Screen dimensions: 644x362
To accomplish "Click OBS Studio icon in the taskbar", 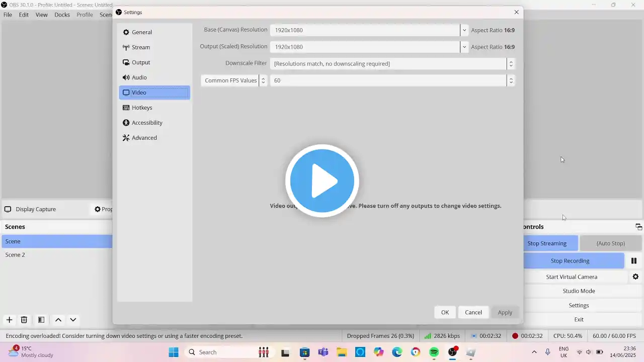I will [x=453, y=352].
